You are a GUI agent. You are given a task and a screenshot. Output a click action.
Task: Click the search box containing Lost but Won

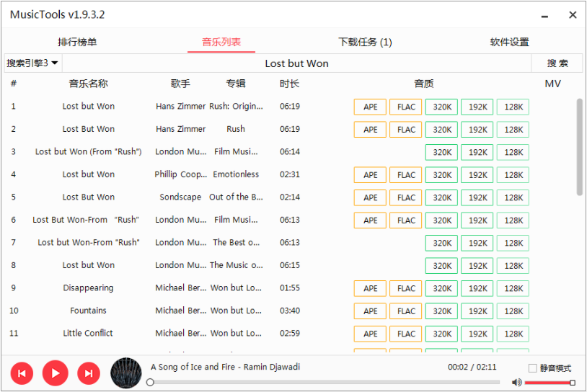[296, 63]
